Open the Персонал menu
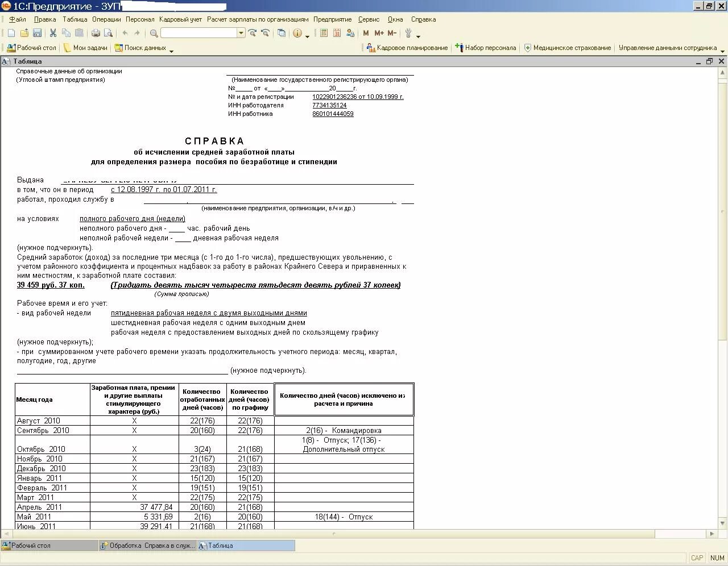 140,19
